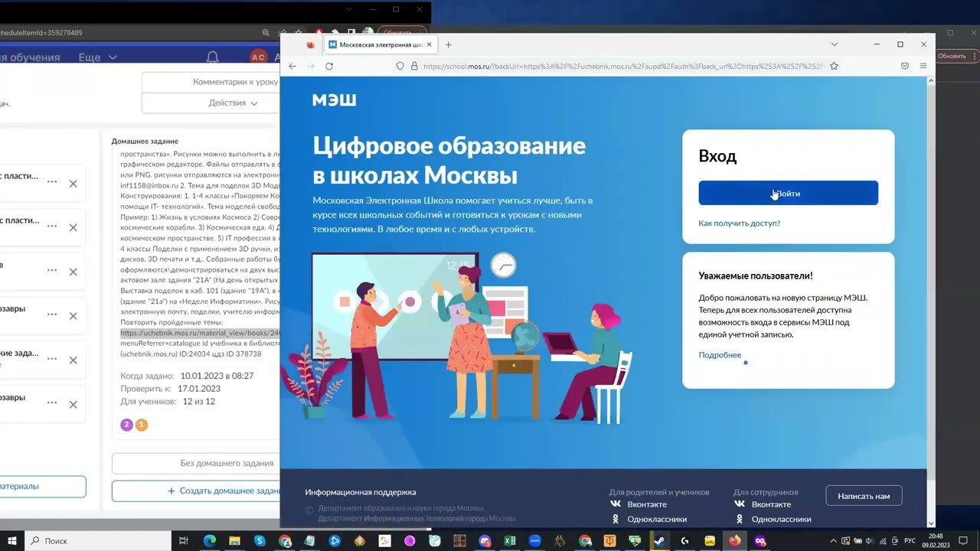Screen dimensions: 980x551
Task: Click the Chrome zoom magnifier icon in background
Action: click(x=266, y=33)
